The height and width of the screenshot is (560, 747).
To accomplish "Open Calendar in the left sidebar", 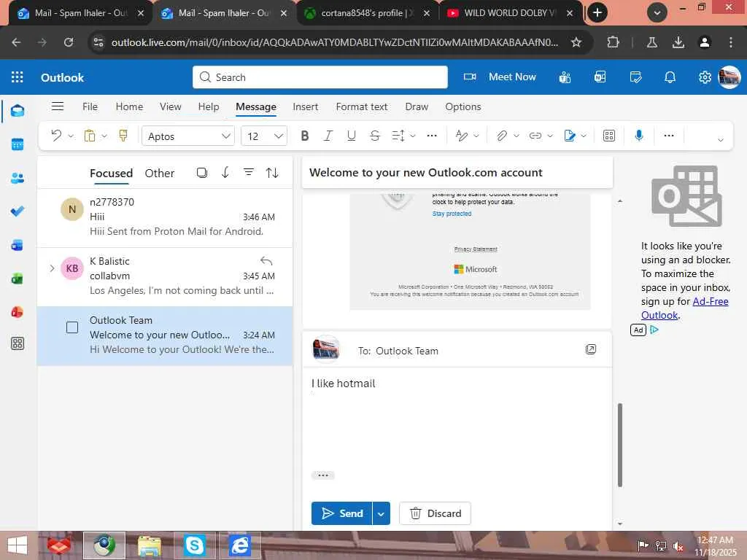I will point(18,144).
